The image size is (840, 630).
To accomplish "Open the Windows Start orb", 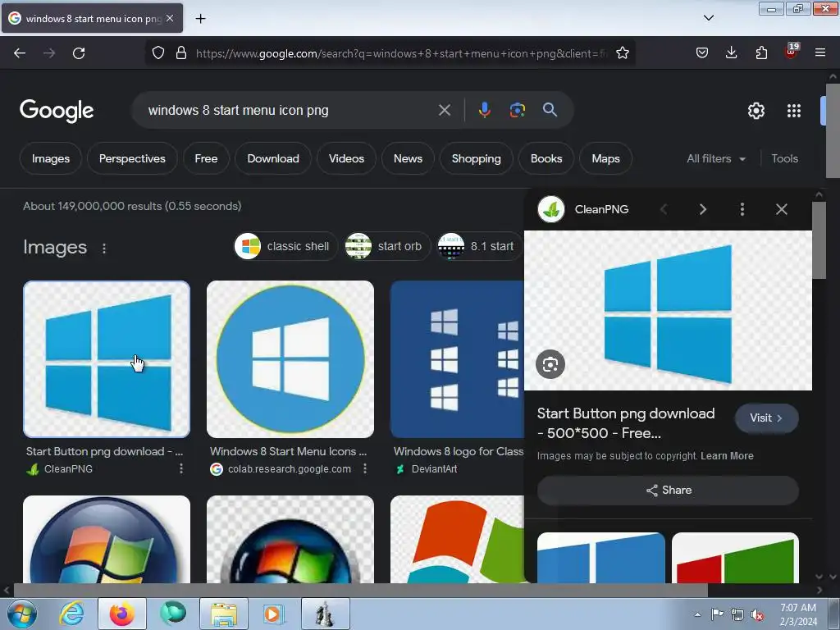I will (22, 614).
